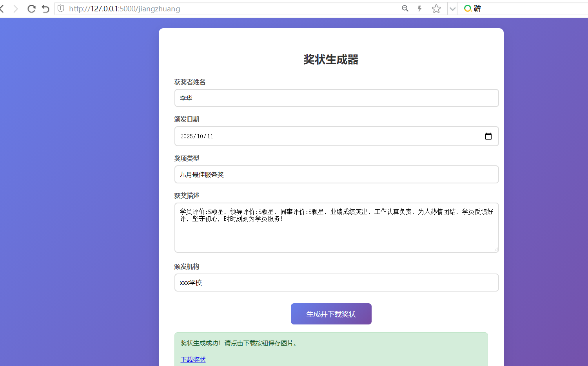The image size is (588, 366).
Task: Bookmark page with the star icon
Action: pos(436,9)
